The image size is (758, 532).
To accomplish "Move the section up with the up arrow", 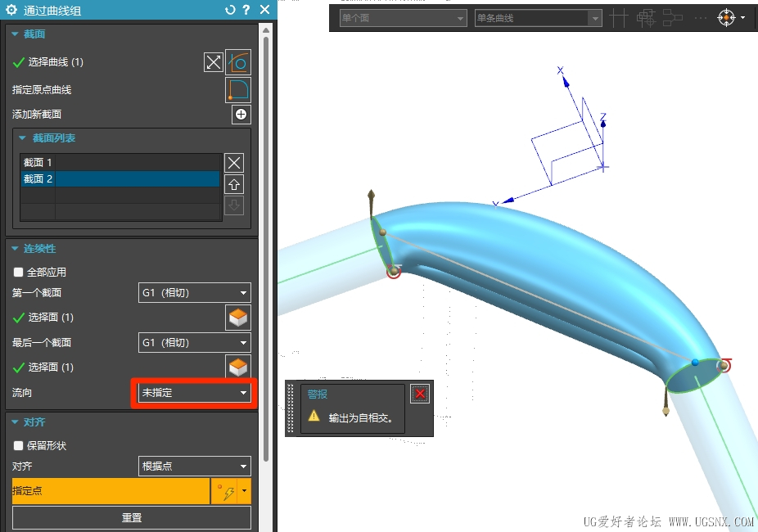I will click(x=234, y=184).
